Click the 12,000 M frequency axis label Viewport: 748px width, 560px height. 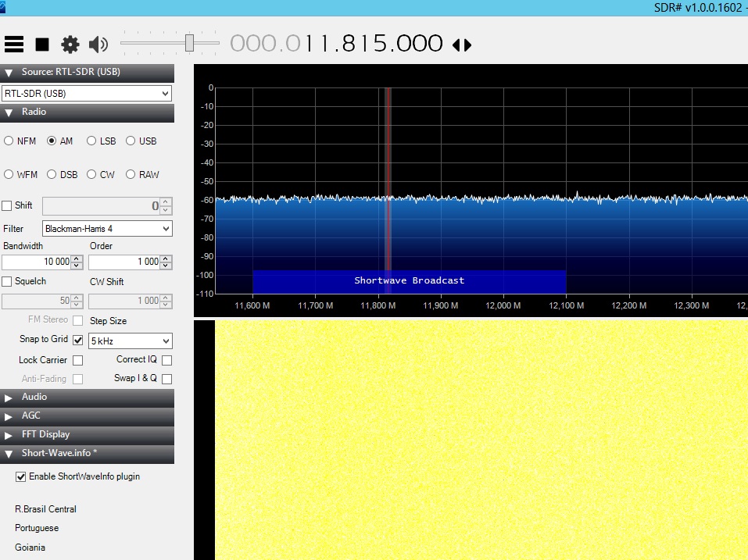pyautogui.click(x=503, y=305)
